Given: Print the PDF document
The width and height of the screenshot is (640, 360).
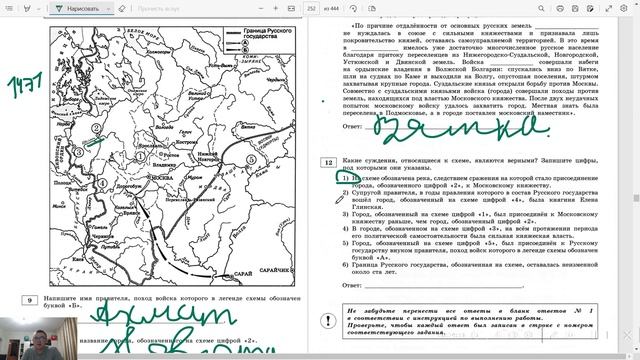Looking at the screenshot, I should 560,8.
